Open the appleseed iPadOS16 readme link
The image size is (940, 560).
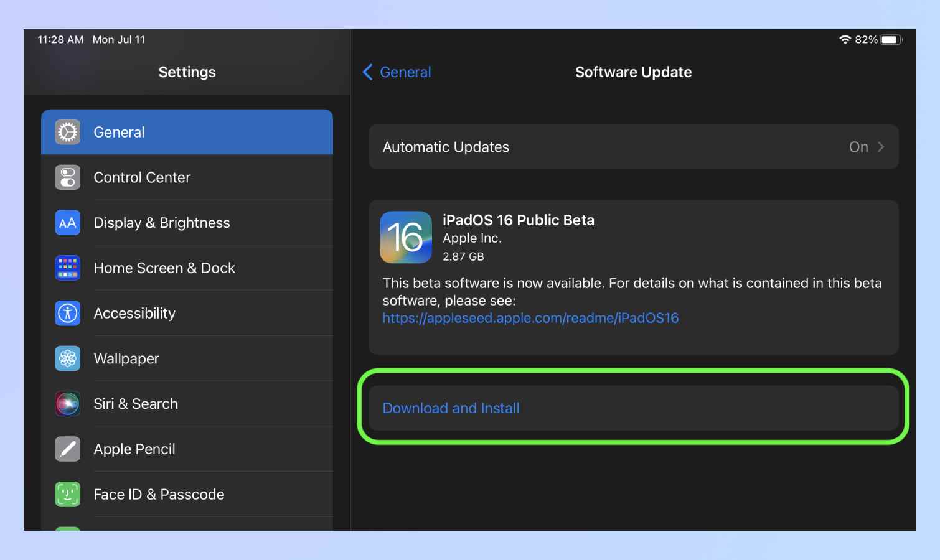pos(530,318)
